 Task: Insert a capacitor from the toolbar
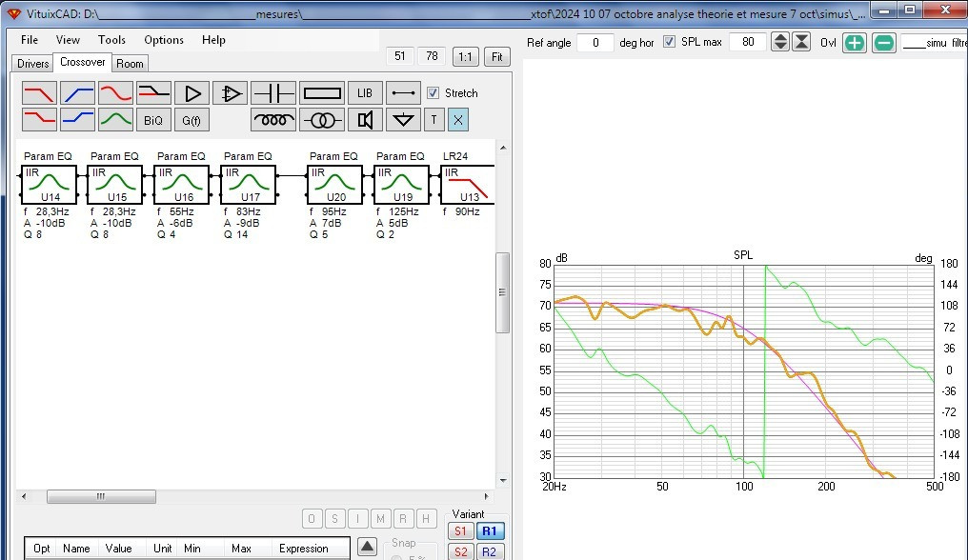coord(273,93)
